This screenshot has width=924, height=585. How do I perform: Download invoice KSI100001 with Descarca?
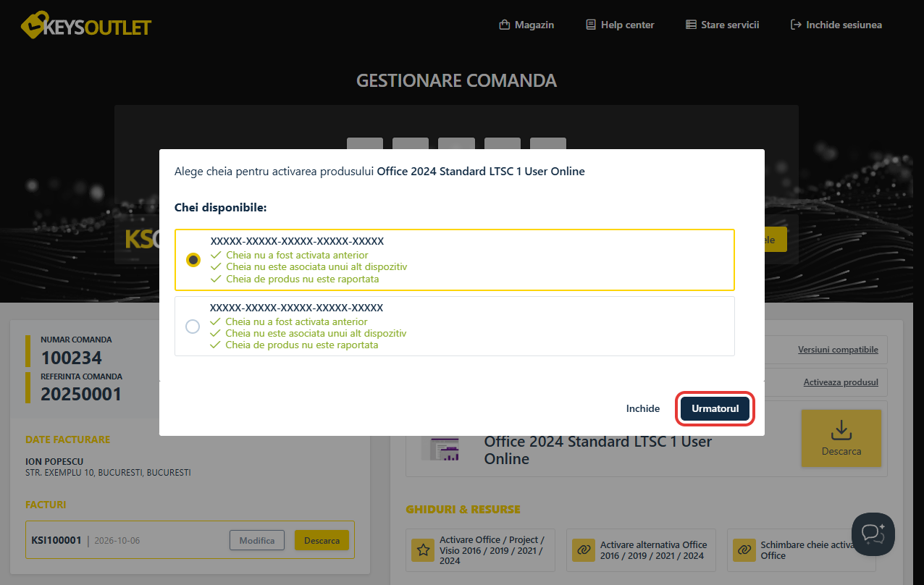tap(322, 540)
